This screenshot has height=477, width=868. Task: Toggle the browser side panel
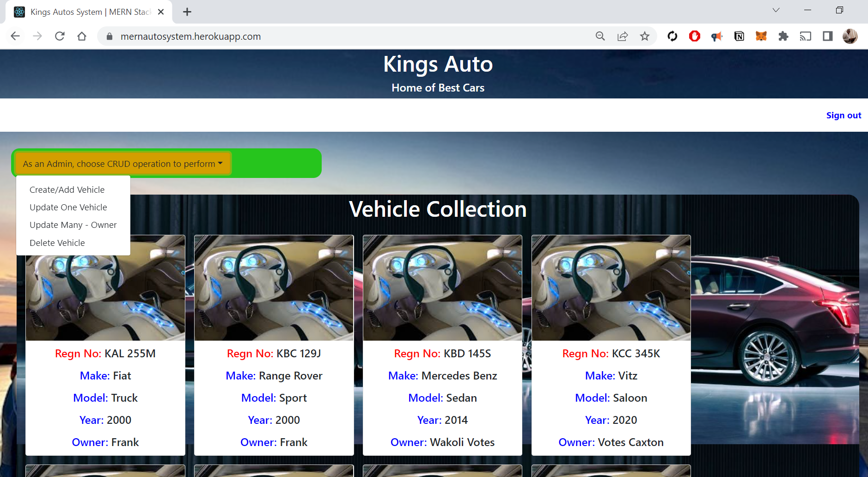click(x=828, y=36)
